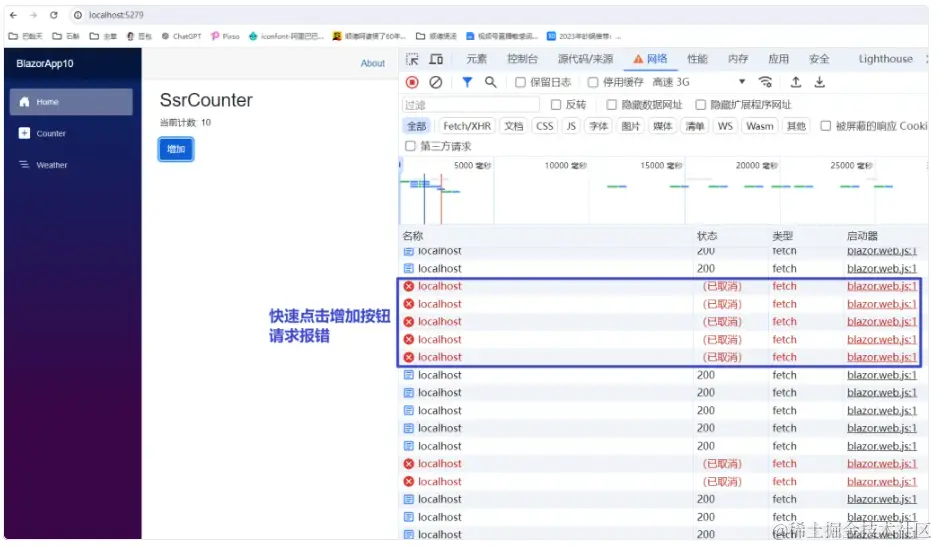This screenshot has width=938, height=547.
Task: Check the 反转 checkbox
Action: pos(556,105)
